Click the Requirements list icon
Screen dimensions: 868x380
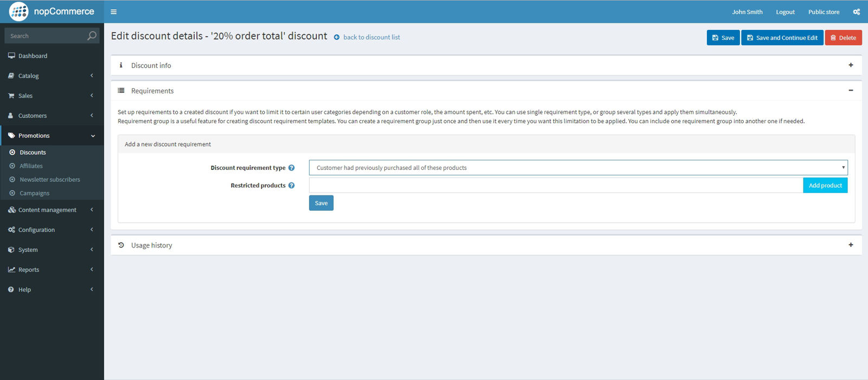(x=121, y=91)
